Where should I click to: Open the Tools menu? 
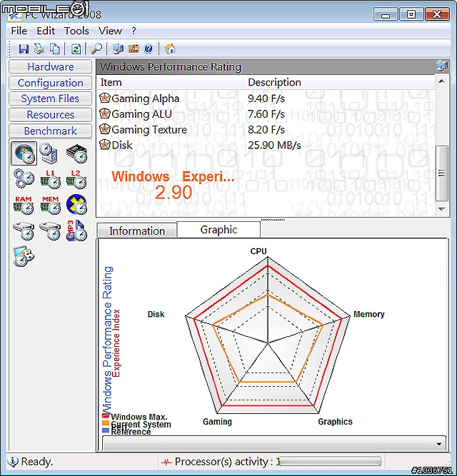pyautogui.click(x=76, y=31)
